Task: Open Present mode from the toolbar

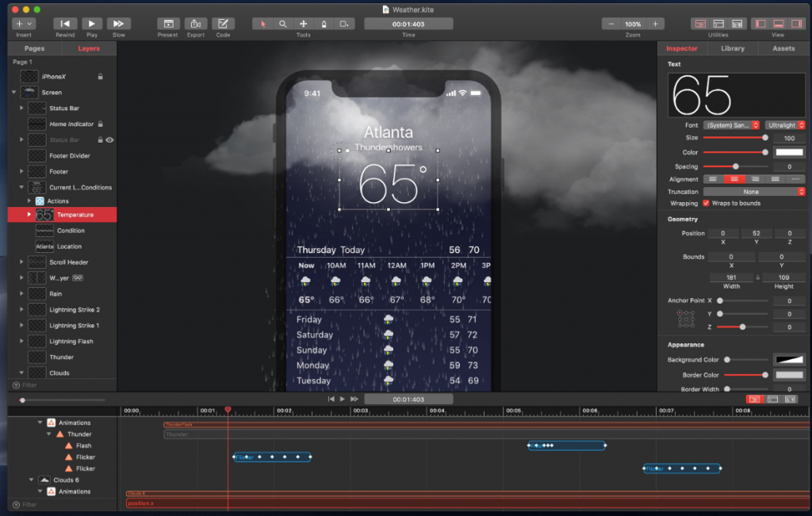Action: pos(168,24)
